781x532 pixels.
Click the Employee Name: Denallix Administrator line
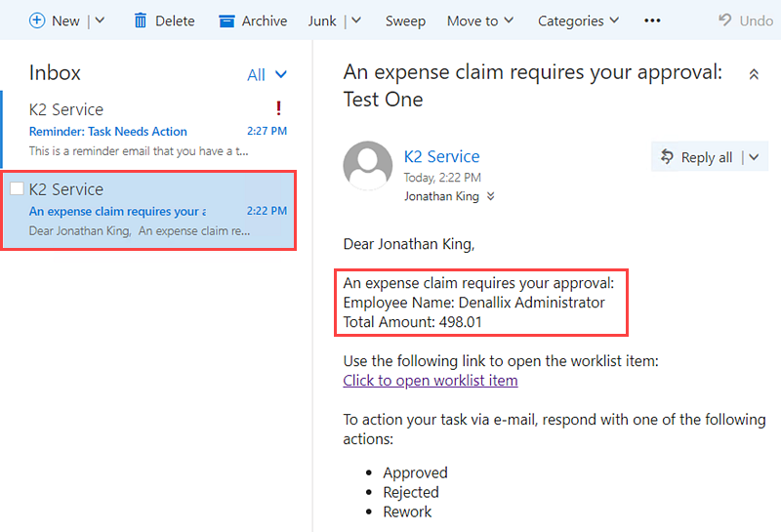point(473,303)
